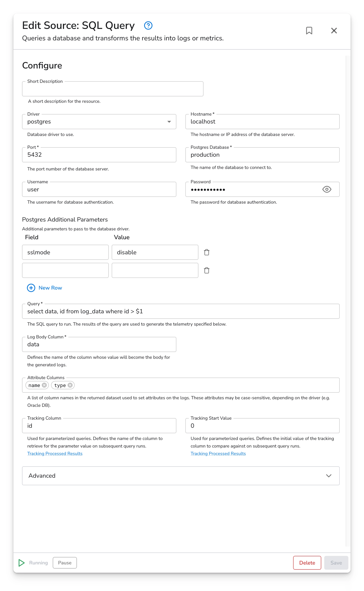This screenshot has width=364, height=591.
Task: Delete this source
Action: [307, 563]
